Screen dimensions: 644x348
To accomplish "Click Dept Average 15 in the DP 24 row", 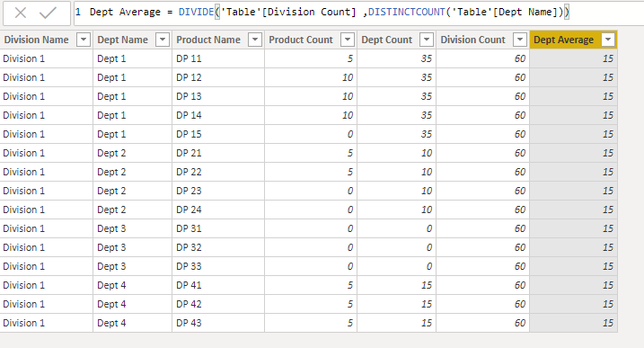I will pos(573,210).
